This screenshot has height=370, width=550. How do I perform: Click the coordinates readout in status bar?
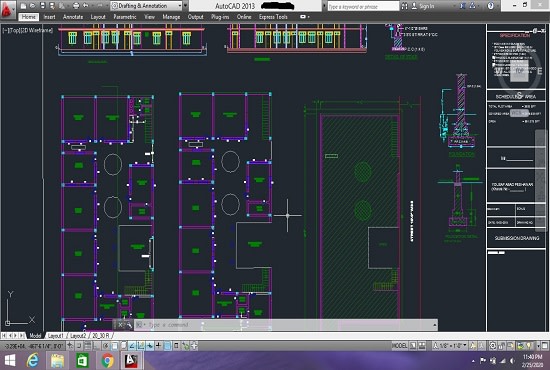pos(34,346)
